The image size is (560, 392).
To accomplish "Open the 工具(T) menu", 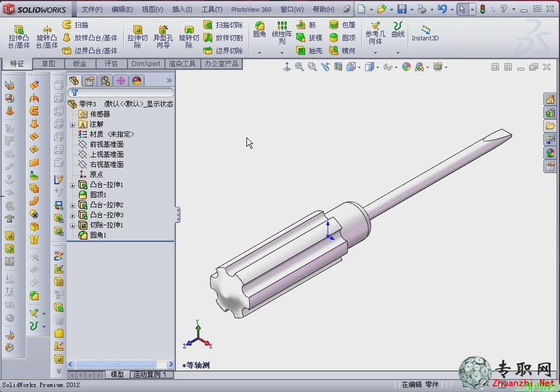I will coord(212,10).
